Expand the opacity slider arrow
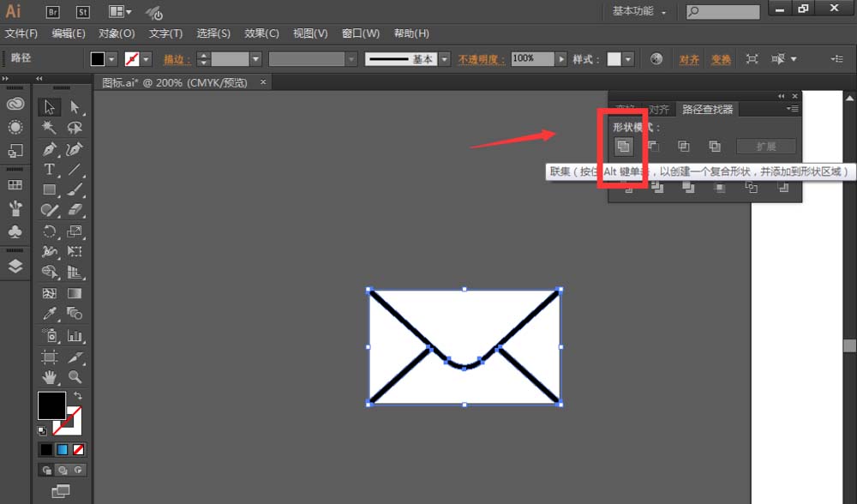857x504 pixels. pyautogui.click(x=561, y=59)
